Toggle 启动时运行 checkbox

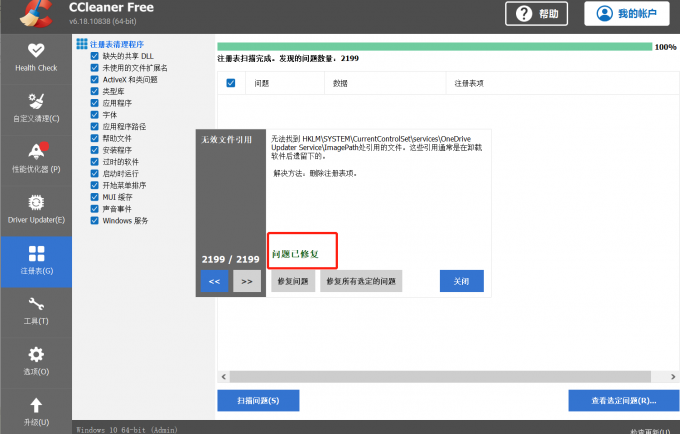pyautogui.click(x=94, y=173)
